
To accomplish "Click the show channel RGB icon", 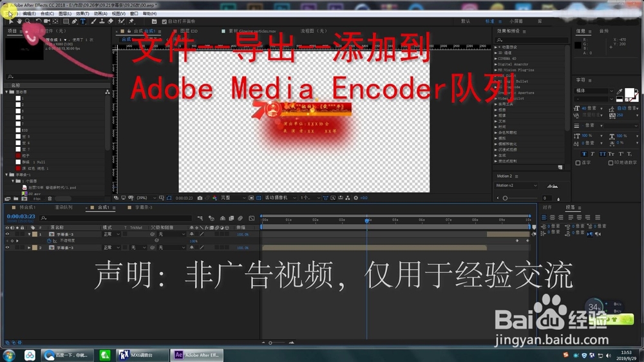I will coord(214,198).
